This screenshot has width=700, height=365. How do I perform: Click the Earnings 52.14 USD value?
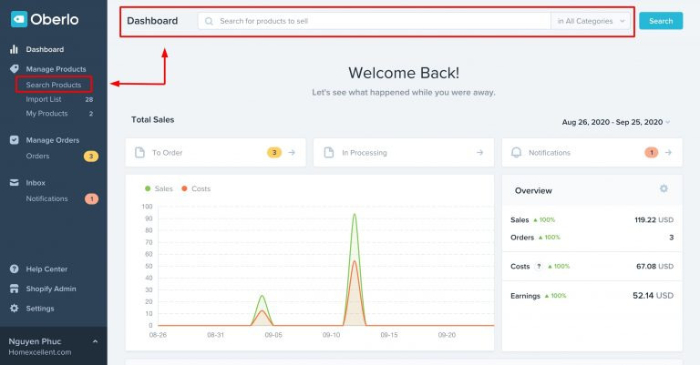pyautogui.click(x=653, y=295)
